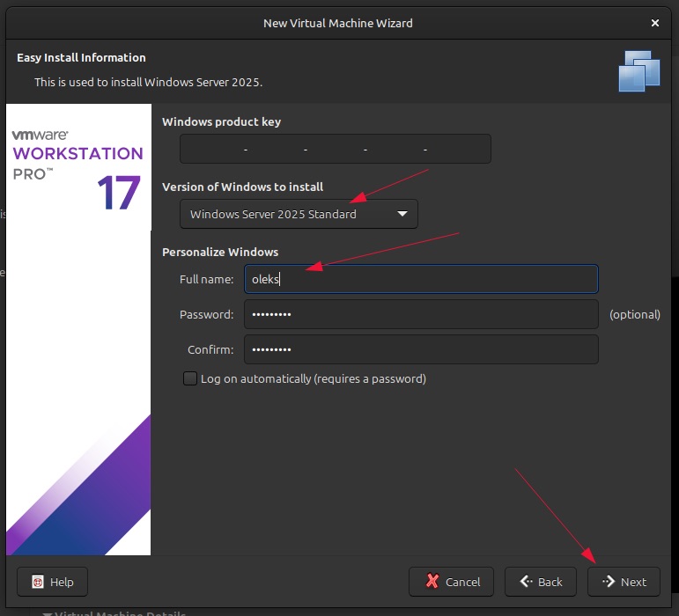Screen dimensions: 679x616
Task: Click the lifebuoy icon on Help button
Action: click(x=38, y=582)
